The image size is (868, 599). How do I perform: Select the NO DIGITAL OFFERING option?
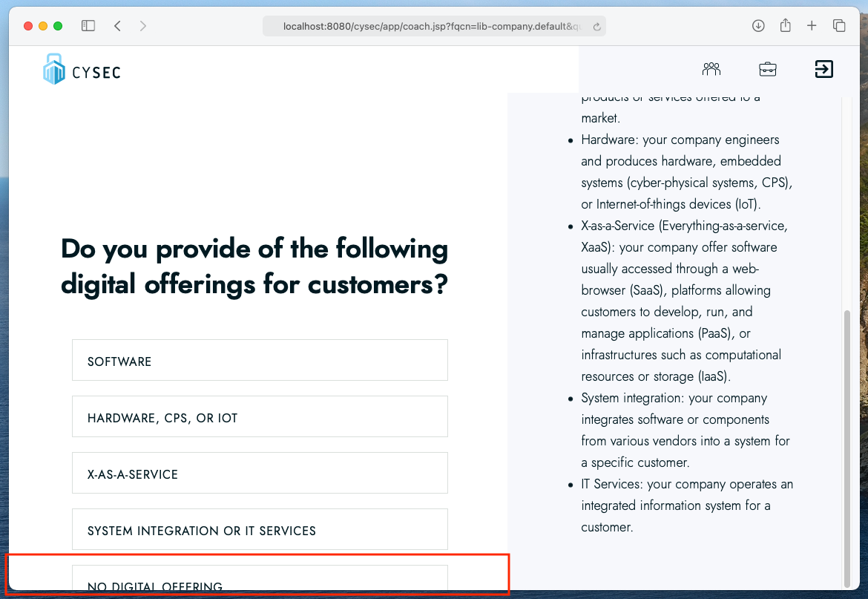(260, 583)
